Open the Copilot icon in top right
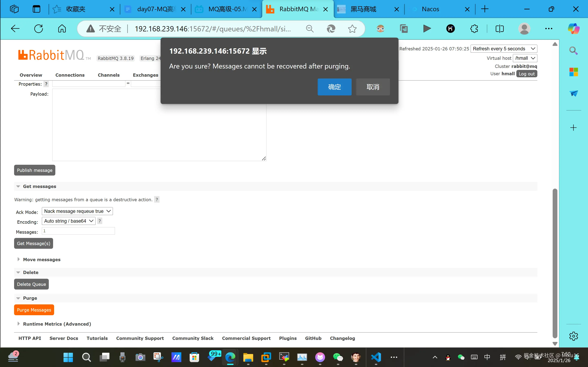 (x=574, y=29)
